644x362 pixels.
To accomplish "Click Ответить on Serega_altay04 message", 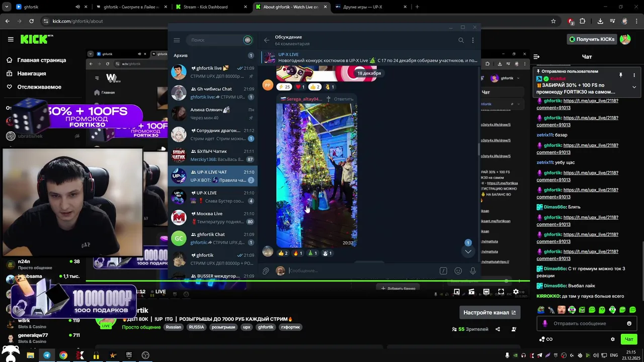I will pos(344,99).
